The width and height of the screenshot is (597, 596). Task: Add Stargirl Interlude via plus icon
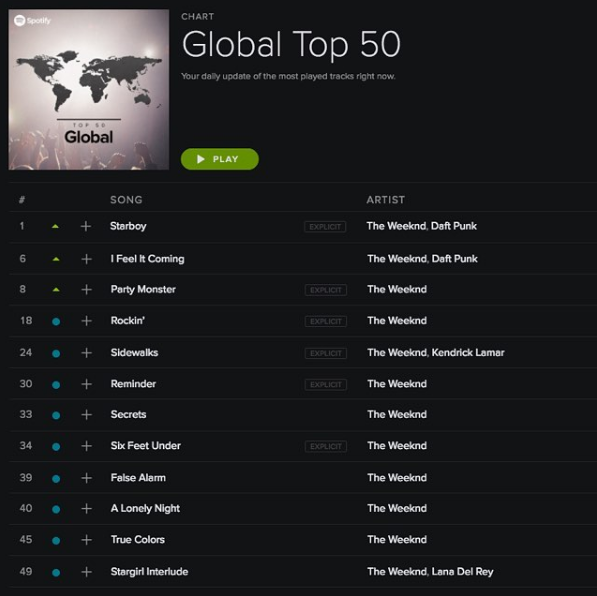tap(86, 572)
